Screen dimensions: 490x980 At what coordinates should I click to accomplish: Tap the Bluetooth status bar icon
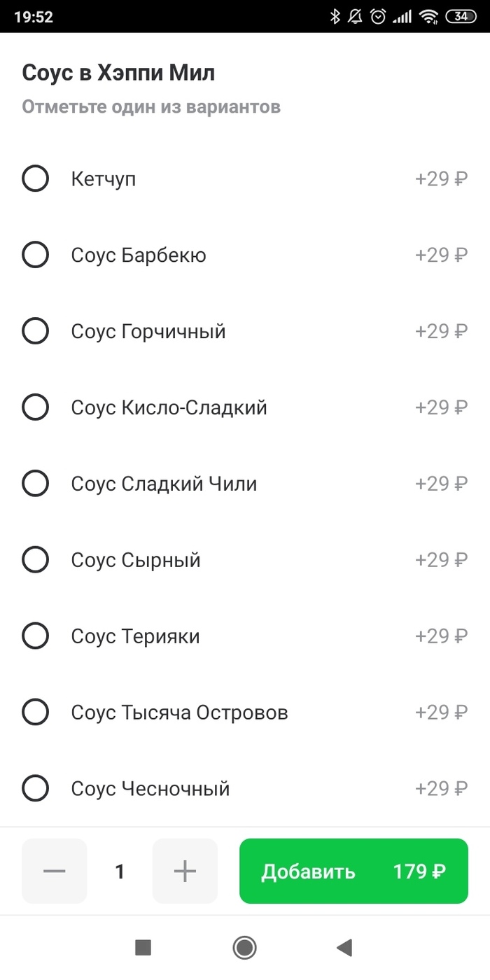click(335, 17)
